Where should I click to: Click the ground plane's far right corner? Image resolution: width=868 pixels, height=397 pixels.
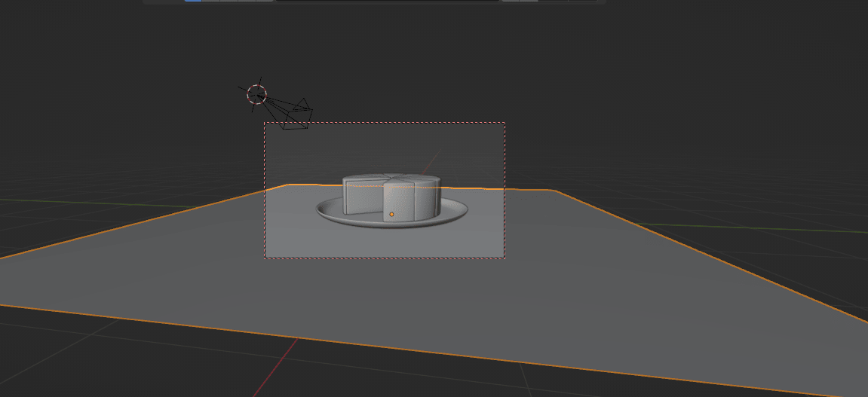pos(554,191)
